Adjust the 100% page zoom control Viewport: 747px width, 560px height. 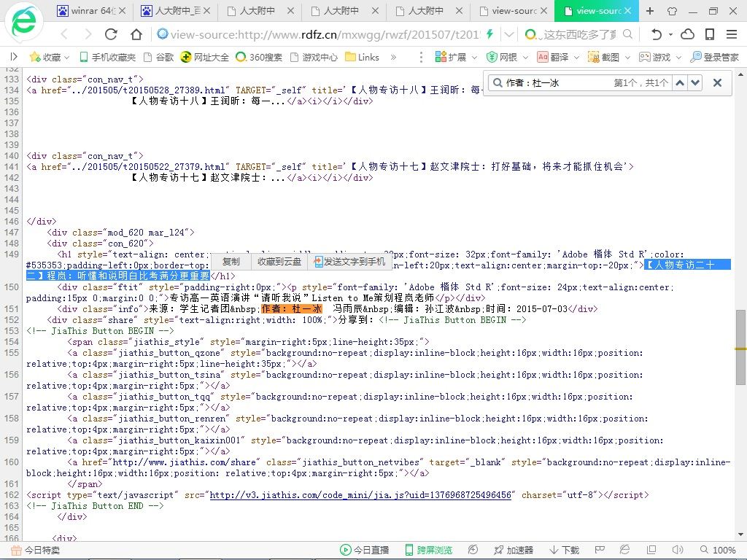coord(719,550)
